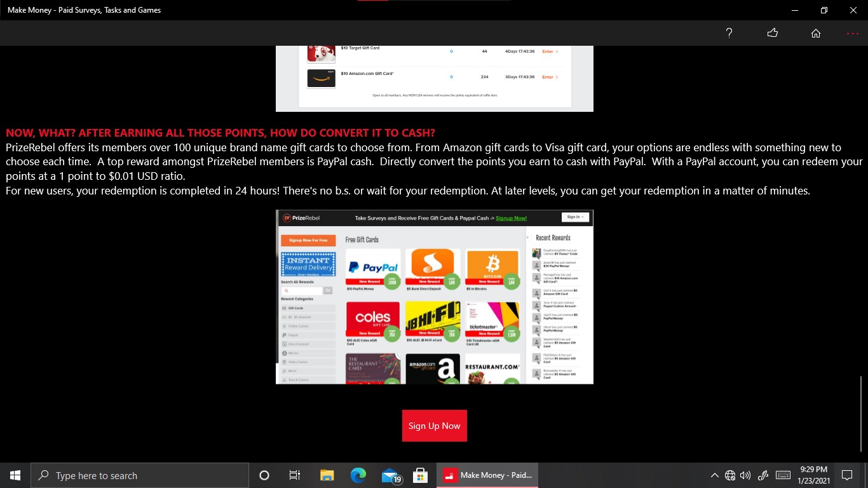Open the clock showing 9:29 PM

click(813, 475)
